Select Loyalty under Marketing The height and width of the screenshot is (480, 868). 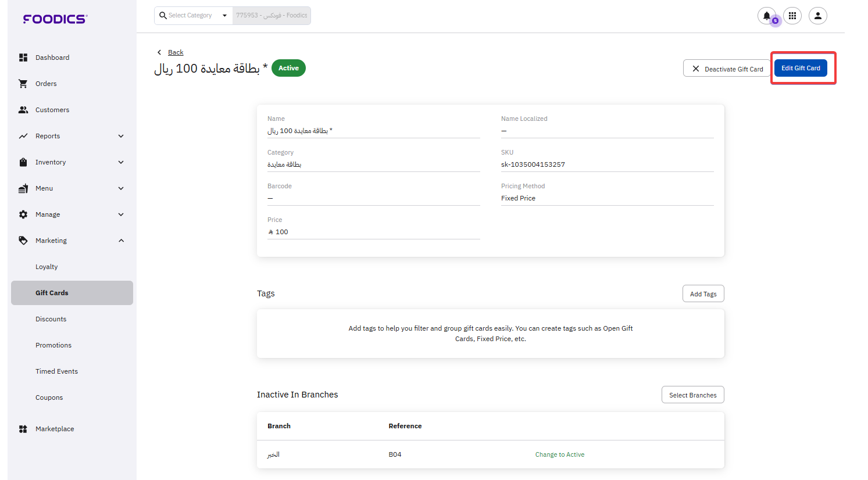pos(47,267)
